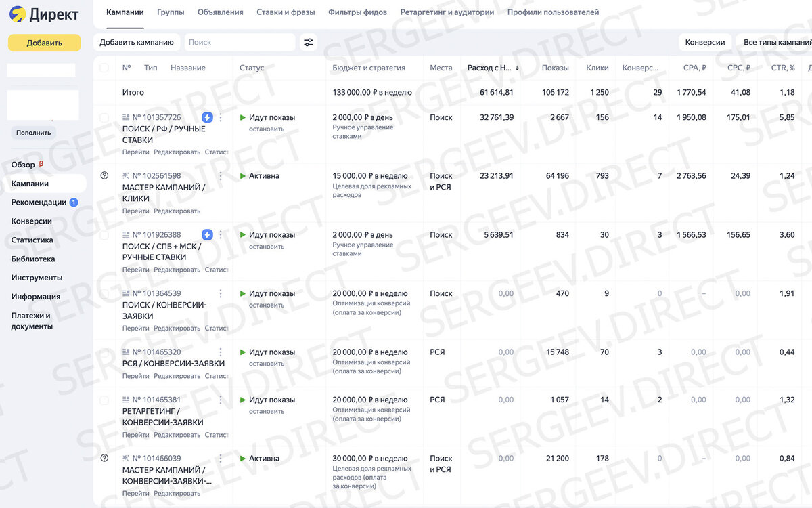Switch to the Кампании tab
This screenshot has height=508, width=812.
[x=125, y=12]
